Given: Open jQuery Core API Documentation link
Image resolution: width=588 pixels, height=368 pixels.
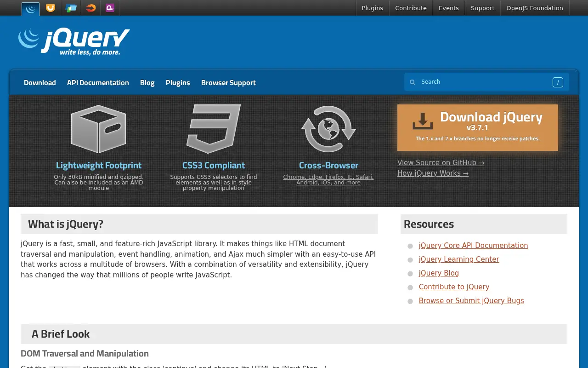Looking at the screenshot, I should point(473,246).
